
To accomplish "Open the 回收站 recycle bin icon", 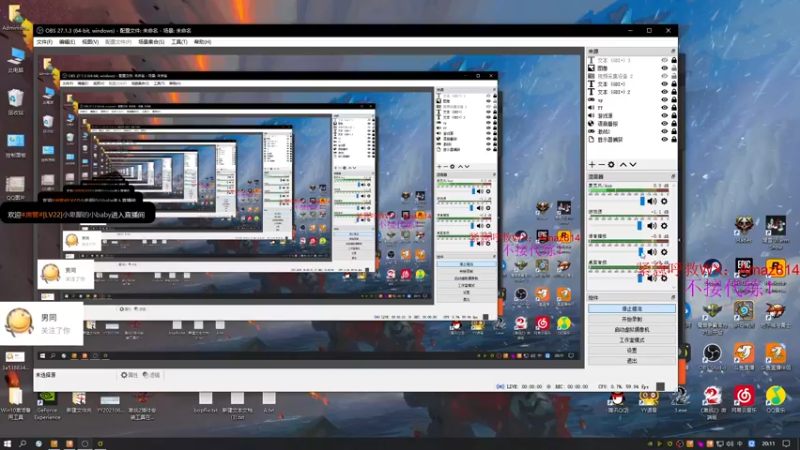I will 16,101.
